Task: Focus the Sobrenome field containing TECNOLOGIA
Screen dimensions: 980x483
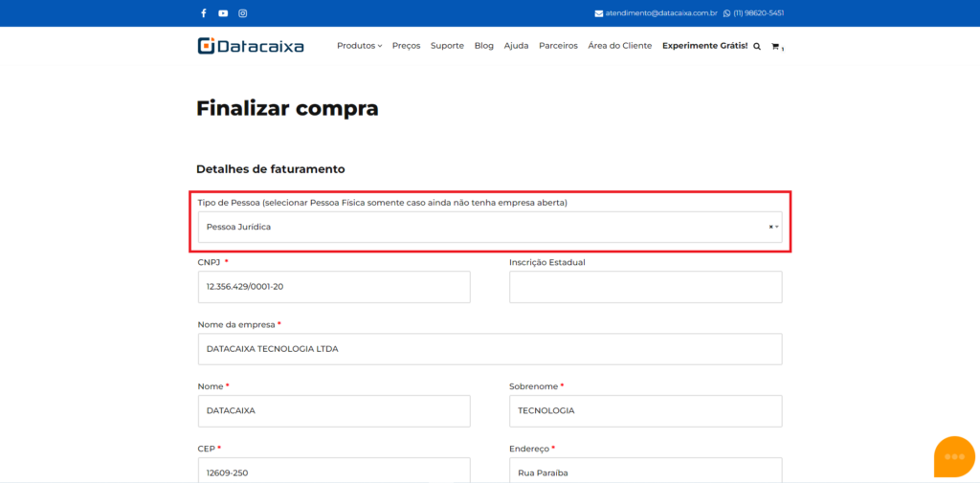Action: [646, 411]
